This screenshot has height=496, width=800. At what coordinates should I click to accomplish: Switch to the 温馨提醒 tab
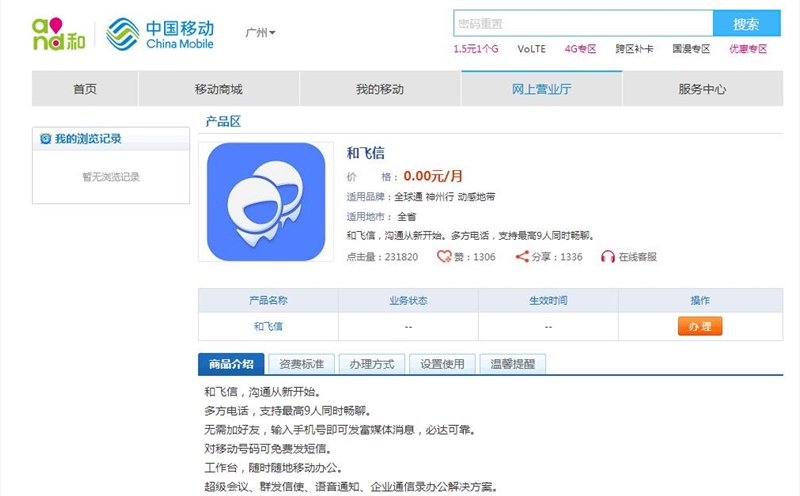[513, 364]
